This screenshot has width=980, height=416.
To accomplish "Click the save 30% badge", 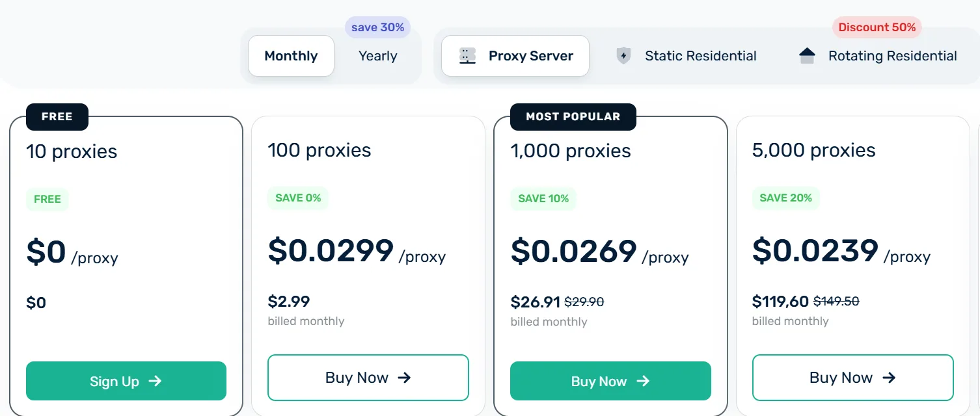I will click(x=377, y=27).
